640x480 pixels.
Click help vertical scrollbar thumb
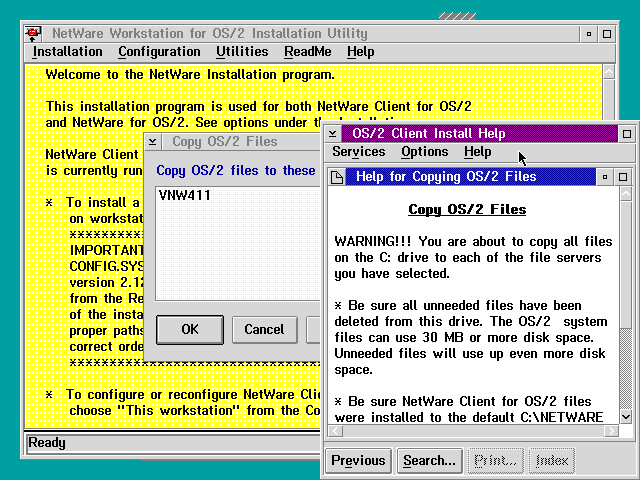point(626,264)
